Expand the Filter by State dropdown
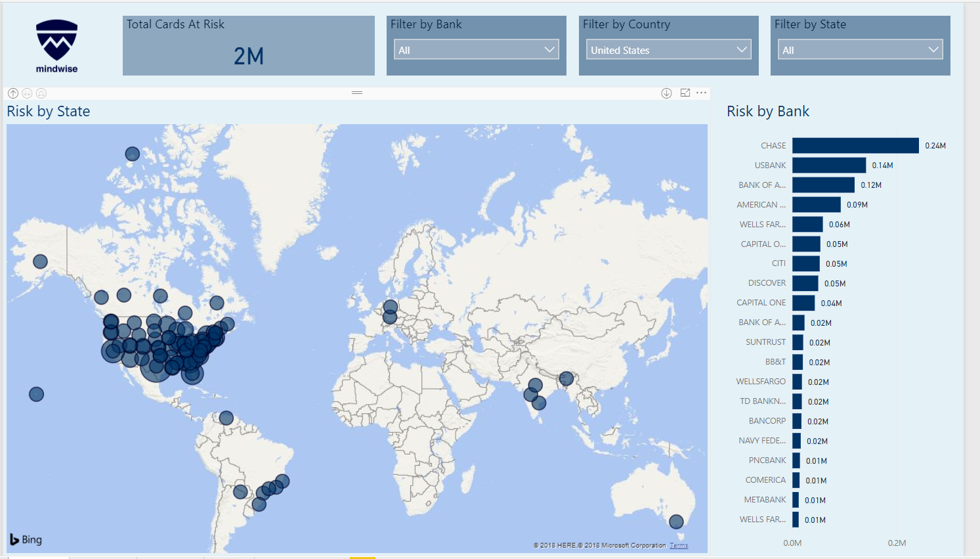The image size is (980, 559). pyautogui.click(x=860, y=49)
